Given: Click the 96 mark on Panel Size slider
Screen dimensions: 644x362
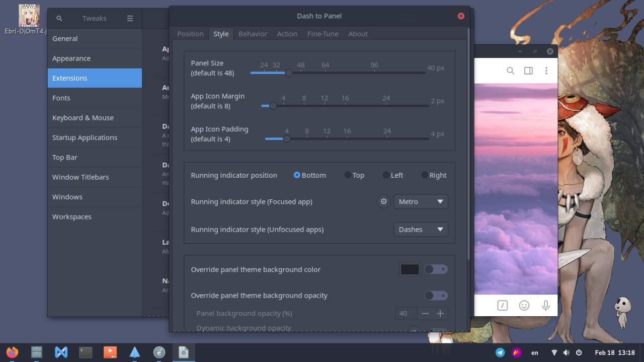Looking at the screenshot, I should point(374,65).
